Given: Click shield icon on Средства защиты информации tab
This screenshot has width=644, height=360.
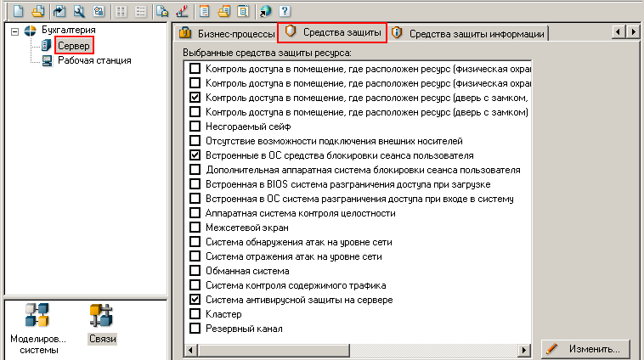Looking at the screenshot, I should [x=397, y=33].
